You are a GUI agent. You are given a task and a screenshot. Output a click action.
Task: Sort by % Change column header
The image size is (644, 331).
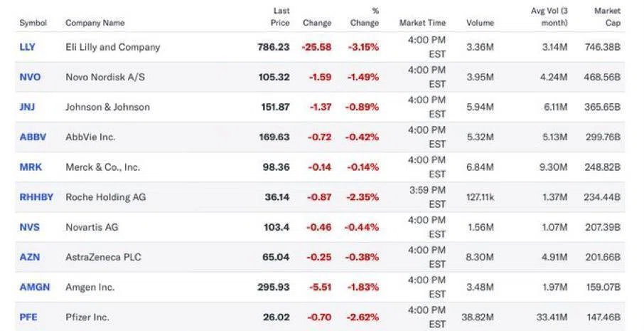tap(365, 17)
